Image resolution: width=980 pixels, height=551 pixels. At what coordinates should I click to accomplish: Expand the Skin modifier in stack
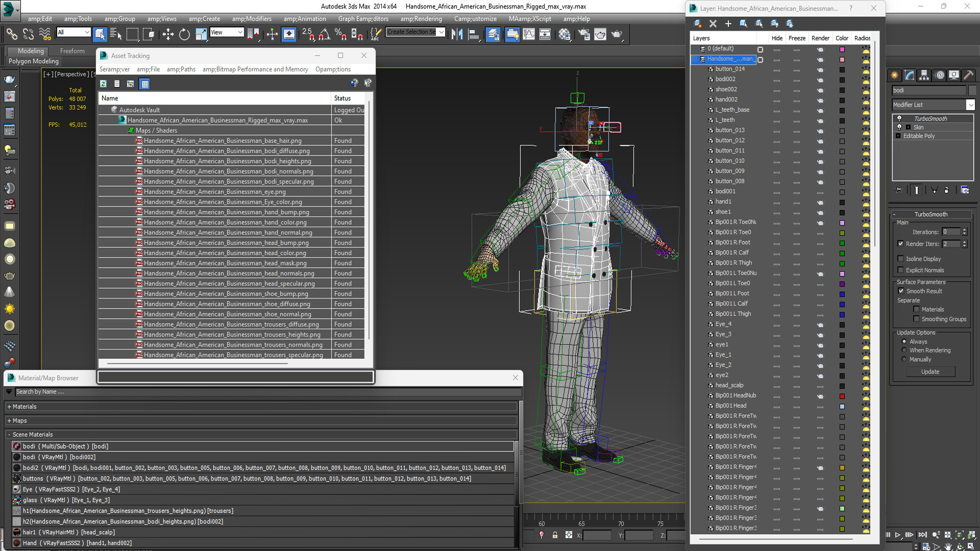[x=908, y=127]
